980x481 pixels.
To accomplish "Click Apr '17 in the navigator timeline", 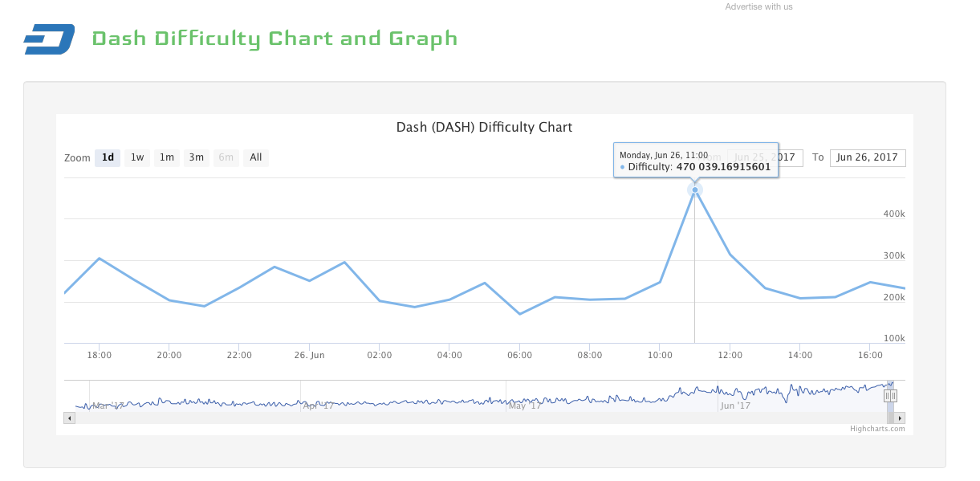I will tap(318, 406).
